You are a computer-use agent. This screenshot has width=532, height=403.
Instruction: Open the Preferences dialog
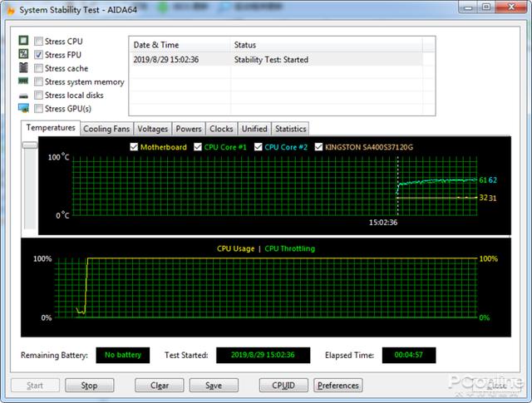point(338,386)
